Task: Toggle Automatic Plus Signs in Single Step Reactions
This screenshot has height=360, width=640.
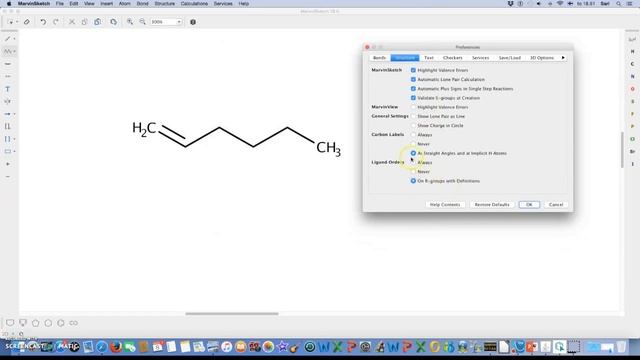Action: click(413, 89)
